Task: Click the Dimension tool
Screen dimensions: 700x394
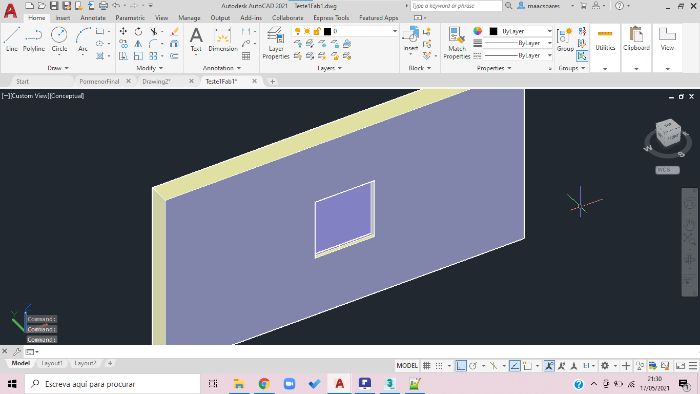Action: pos(223,39)
